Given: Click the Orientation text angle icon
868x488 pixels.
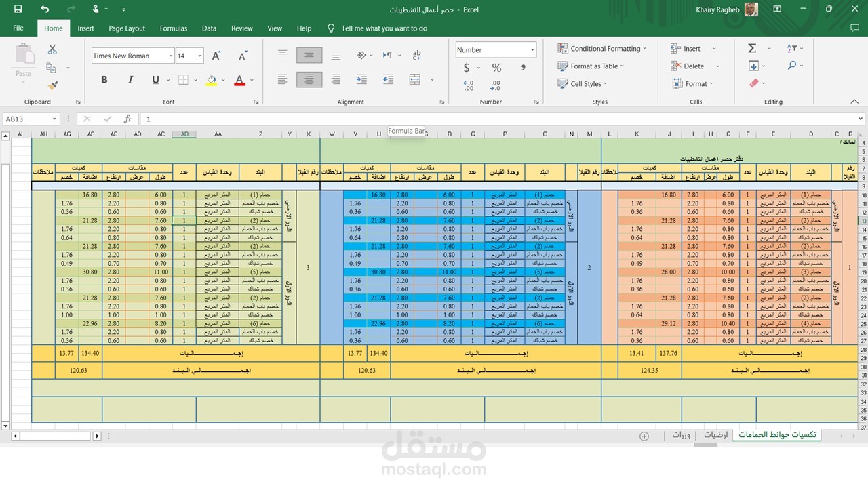Looking at the screenshot, I should [x=362, y=55].
